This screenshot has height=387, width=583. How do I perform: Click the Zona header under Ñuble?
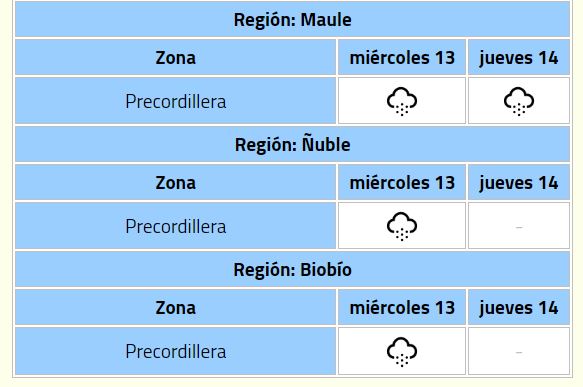175,183
